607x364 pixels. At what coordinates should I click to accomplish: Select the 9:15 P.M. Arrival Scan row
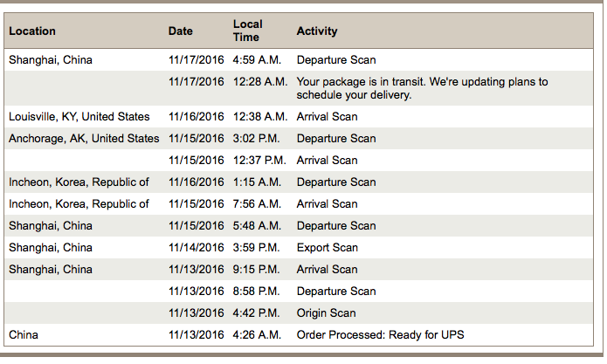[x=299, y=269]
